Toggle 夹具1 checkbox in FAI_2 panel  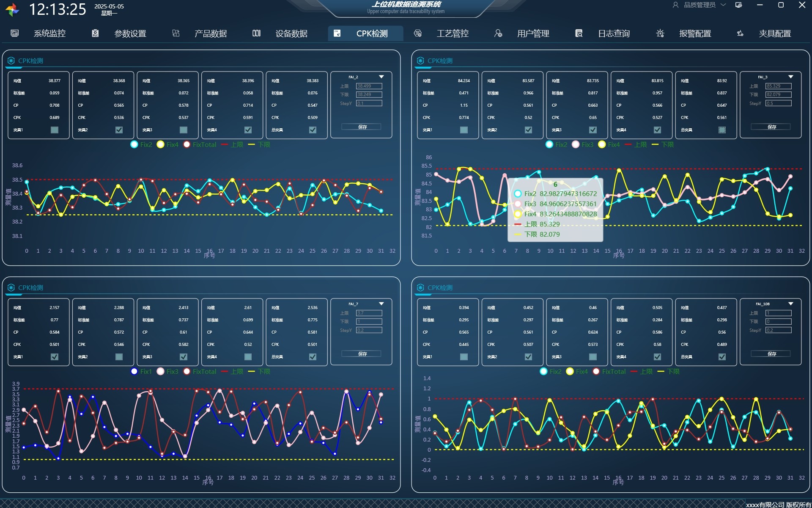tap(55, 130)
